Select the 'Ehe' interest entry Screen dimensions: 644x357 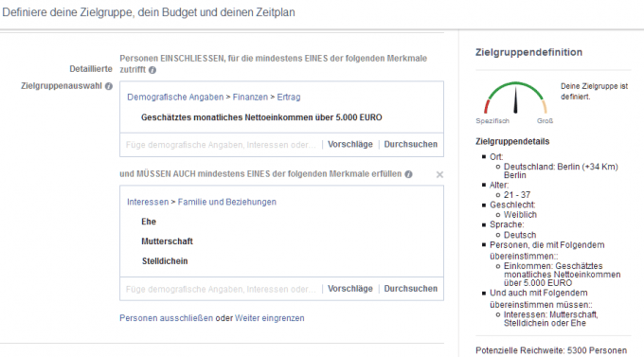point(149,222)
